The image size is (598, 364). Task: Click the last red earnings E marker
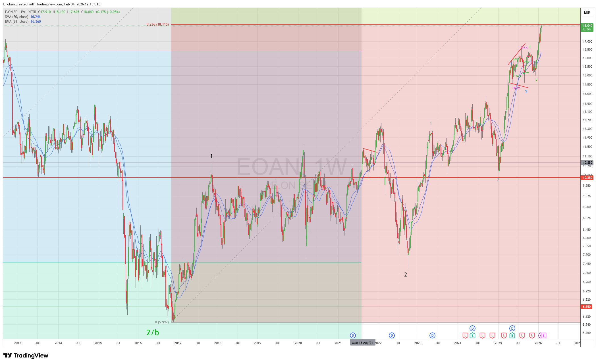click(x=532, y=335)
